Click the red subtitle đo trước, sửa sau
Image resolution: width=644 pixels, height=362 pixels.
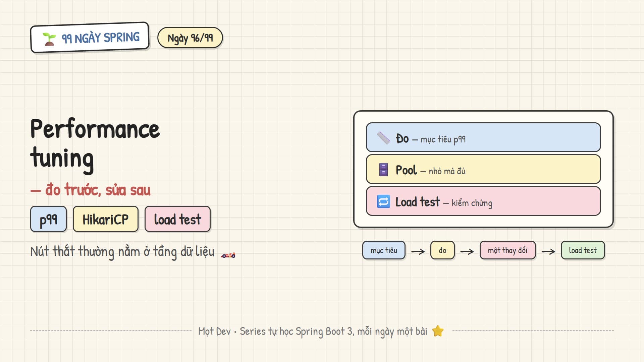(x=91, y=190)
